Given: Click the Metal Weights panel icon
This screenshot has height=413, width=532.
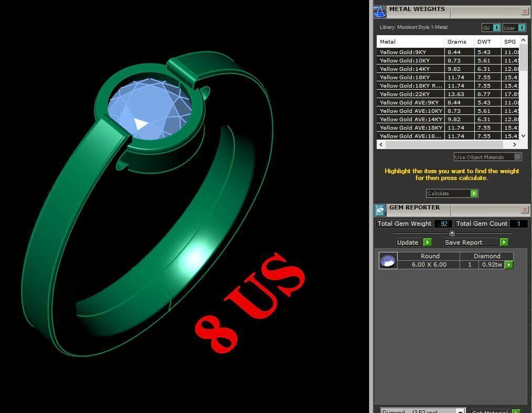Looking at the screenshot, I should click(380, 12).
